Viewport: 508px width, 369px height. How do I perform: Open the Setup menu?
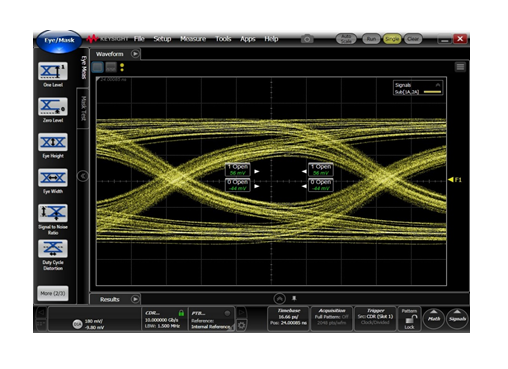162,39
